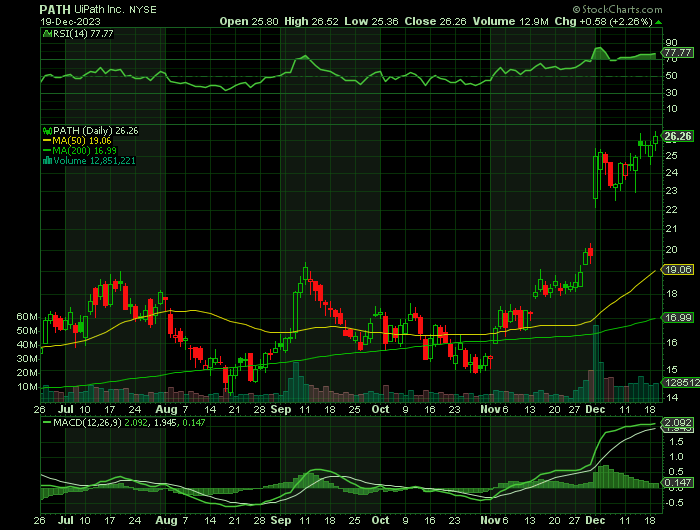Click the 10M volume axis label
Screen dimensions: 700x530
coord(27,387)
